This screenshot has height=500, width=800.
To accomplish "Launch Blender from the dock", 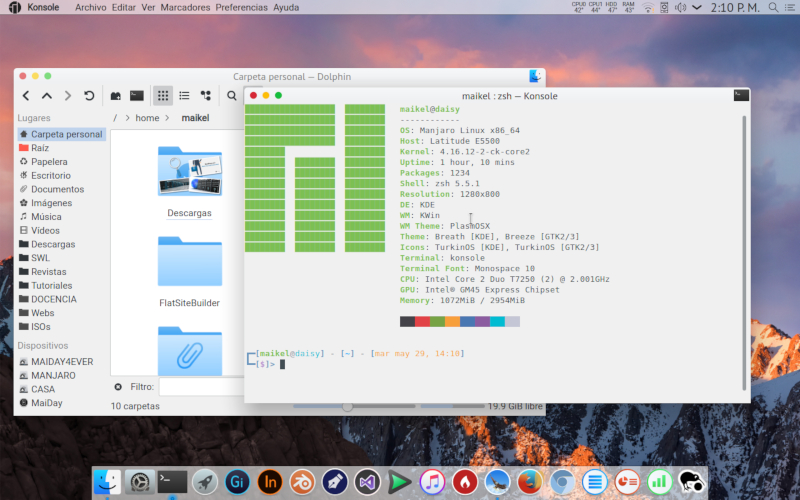I will pyautogui.click(x=302, y=482).
